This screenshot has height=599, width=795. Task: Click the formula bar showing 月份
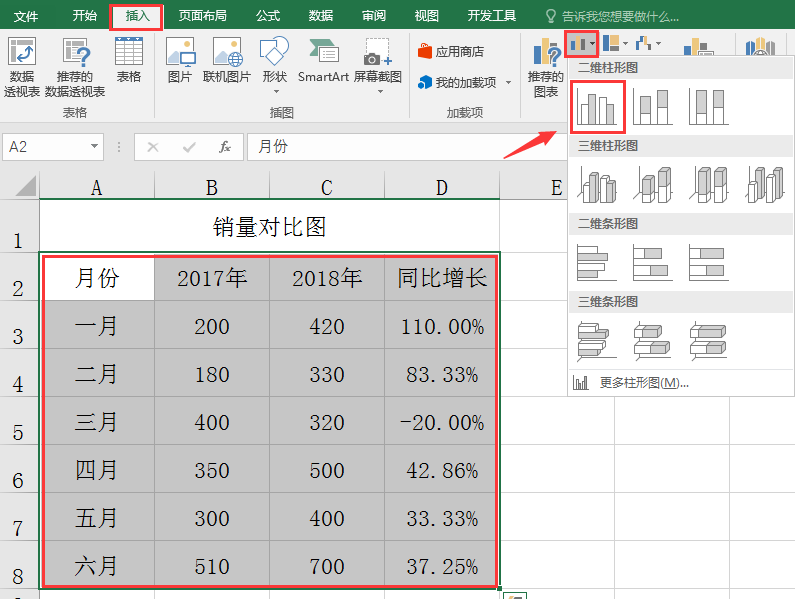pos(407,147)
